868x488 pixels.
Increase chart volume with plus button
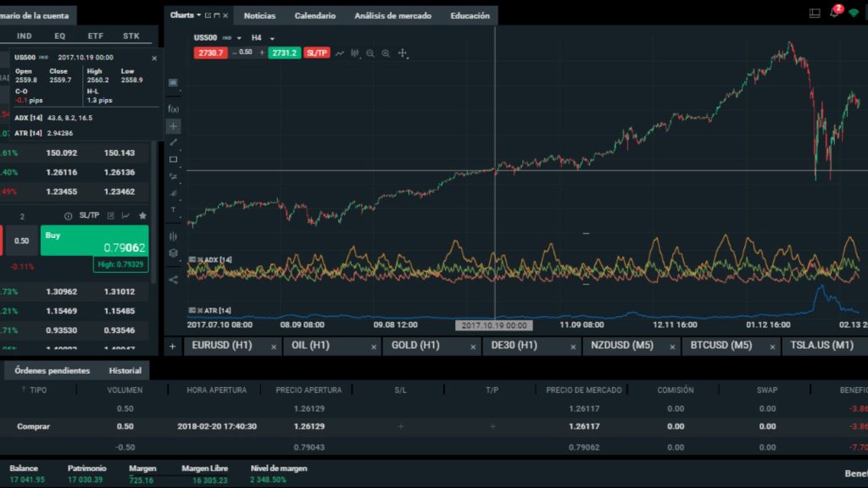pos(262,53)
